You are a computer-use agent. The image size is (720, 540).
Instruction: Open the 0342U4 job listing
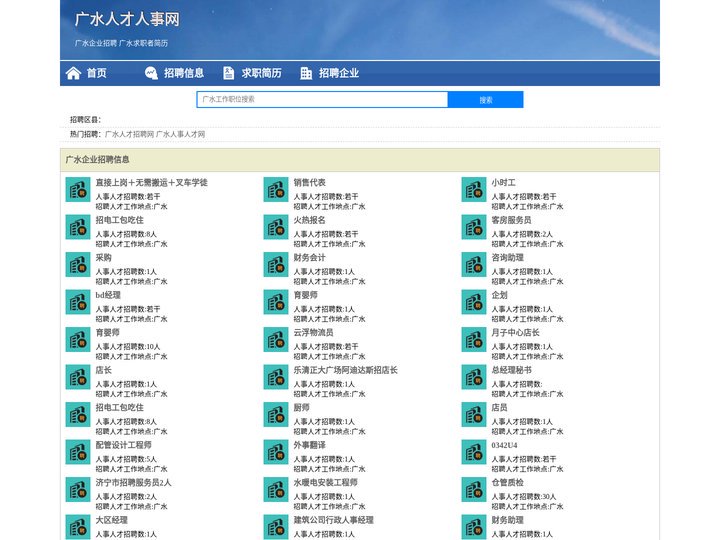(504, 445)
